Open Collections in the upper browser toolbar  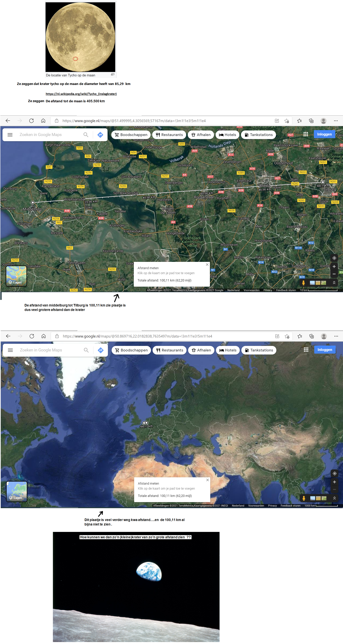pos(311,121)
